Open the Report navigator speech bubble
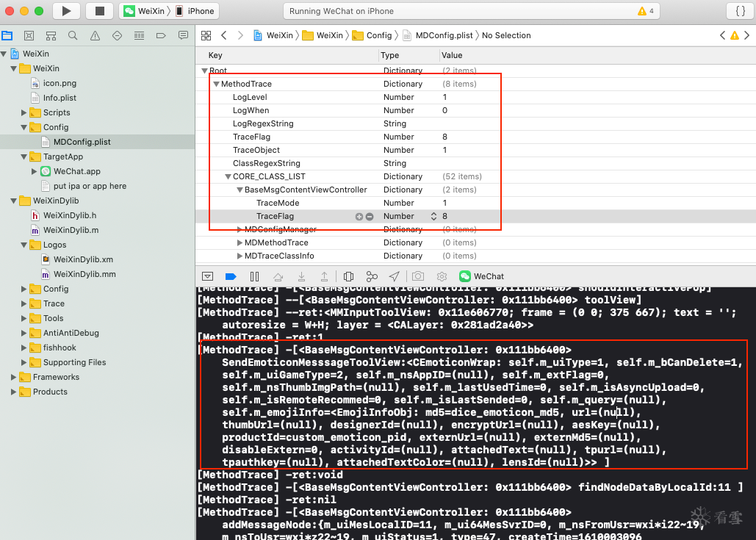Viewport: 756px width, 540px height. pyautogui.click(x=183, y=35)
